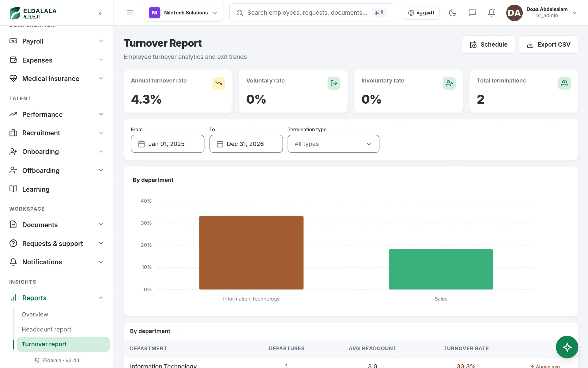The width and height of the screenshot is (588, 368).
Task: Click the Recruitment briefcase icon
Action: click(13, 133)
